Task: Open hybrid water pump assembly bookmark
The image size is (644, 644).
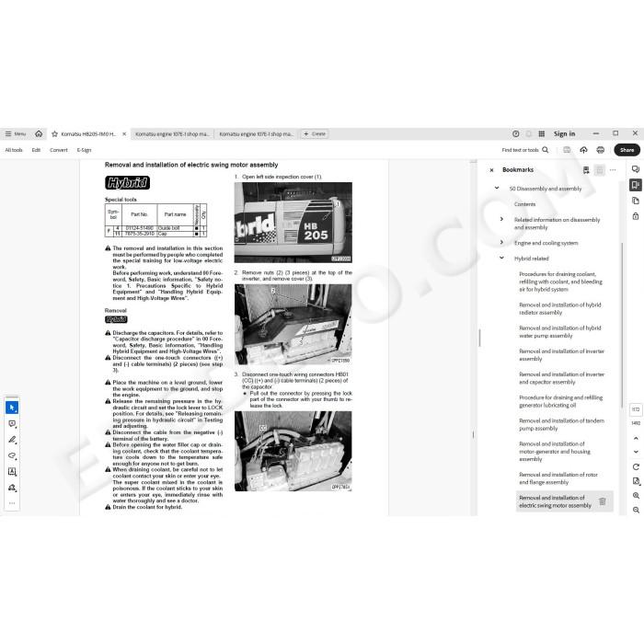Action: (560, 332)
